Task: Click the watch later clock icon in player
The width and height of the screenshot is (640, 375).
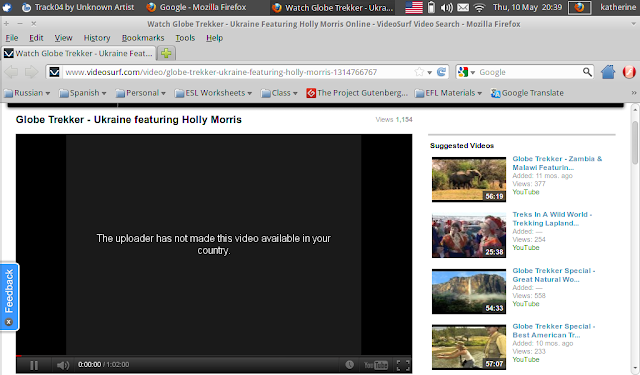Action: [x=349, y=365]
